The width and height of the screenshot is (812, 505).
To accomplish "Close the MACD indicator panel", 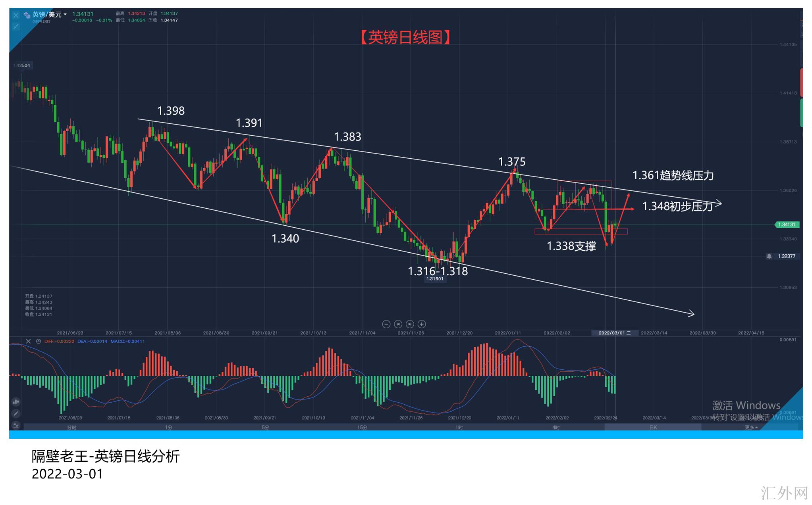I will coord(28,341).
